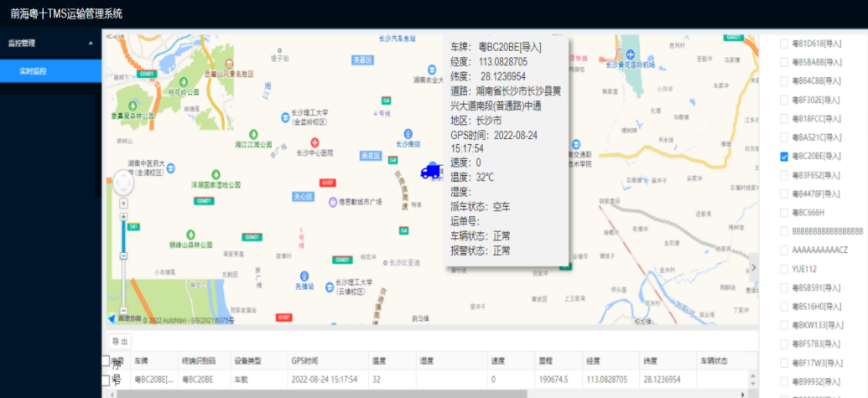Click the table horizontal scrollbar thumb
The height and width of the screenshot is (398, 868).
pos(322,395)
